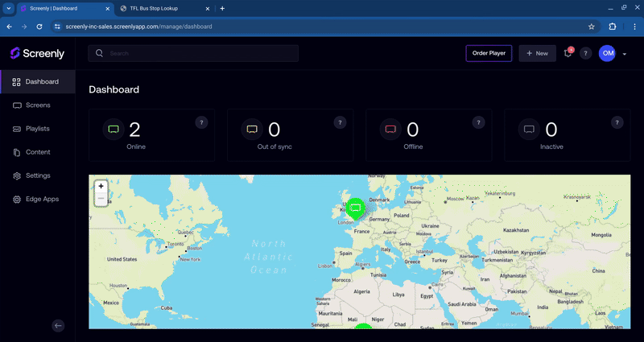Screen dimensions: 644x342
Task: Go forward in browser
Action: coord(24,27)
